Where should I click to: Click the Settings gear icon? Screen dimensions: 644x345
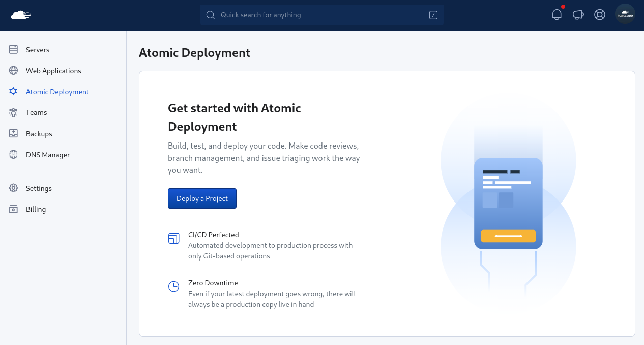click(x=14, y=188)
